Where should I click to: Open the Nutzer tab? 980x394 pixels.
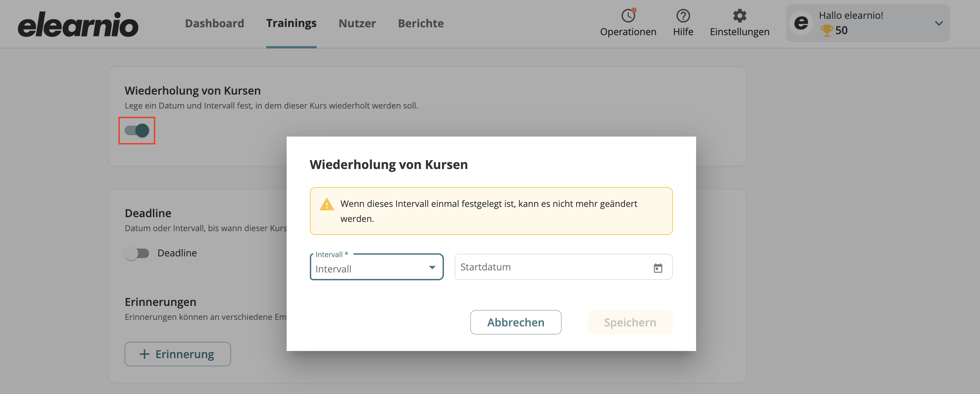pos(357,24)
